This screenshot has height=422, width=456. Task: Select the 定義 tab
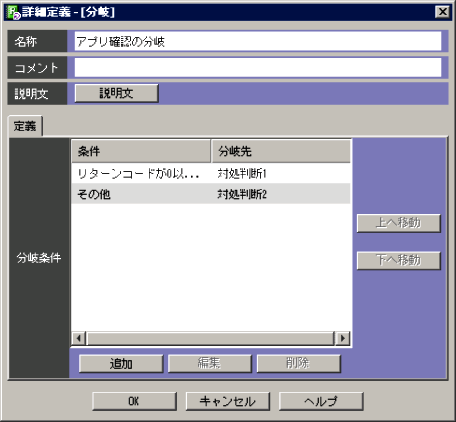pos(25,126)
